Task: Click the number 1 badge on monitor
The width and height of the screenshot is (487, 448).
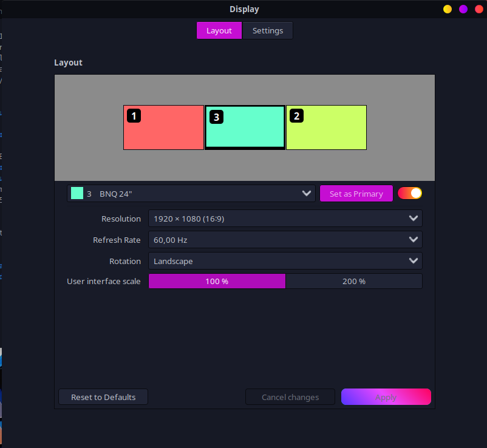Action: point(134,115)
